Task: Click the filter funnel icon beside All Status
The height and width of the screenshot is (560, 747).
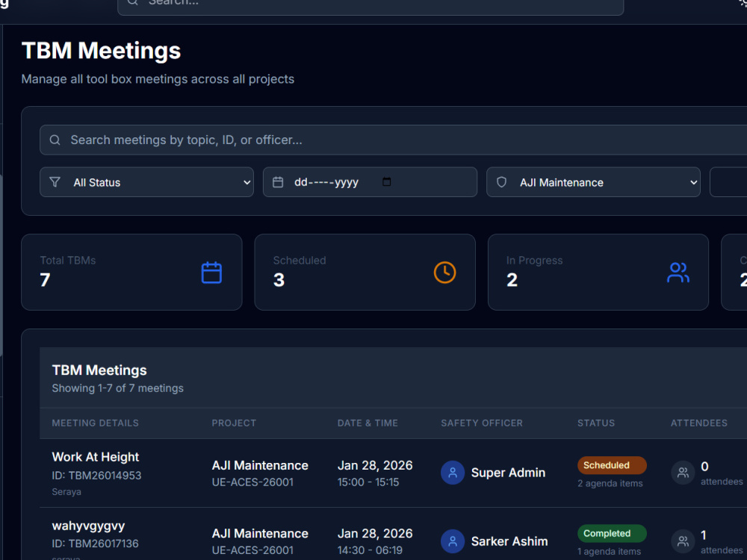Action: tap(55, 182)
